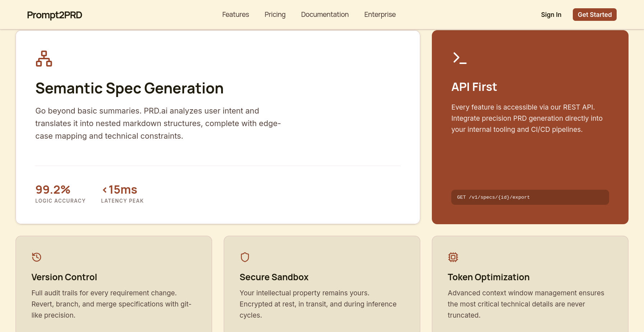This screenshot has width=644, height=332.
Task: Open the Documentation page
Action: click(324, 14)
